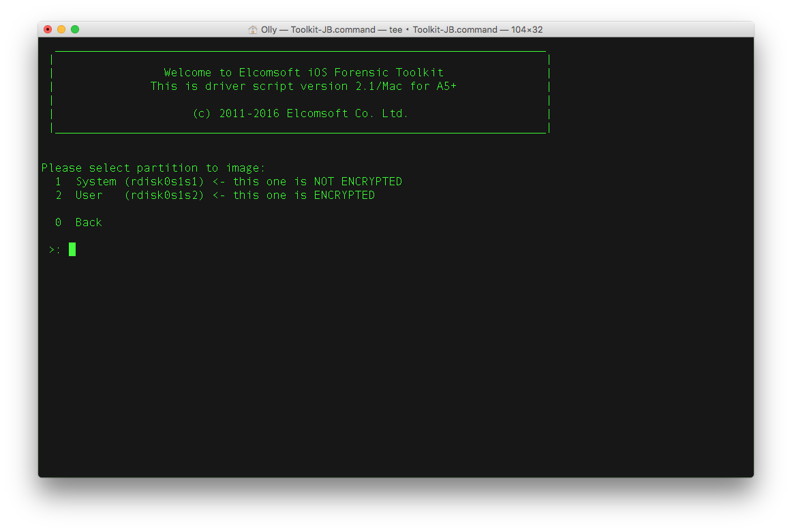Screen dimensions: 792x532
Task: Click 'ENCRYPTED' on the User partition line
Action: click(344, 195)
